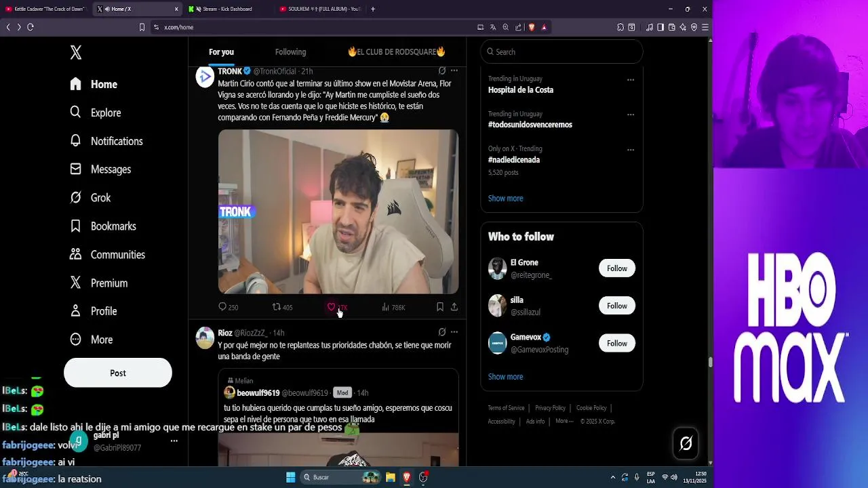Viewport: 868px width, 488px height.
Task: Open Terms of Service link
Action: (506, 408)
